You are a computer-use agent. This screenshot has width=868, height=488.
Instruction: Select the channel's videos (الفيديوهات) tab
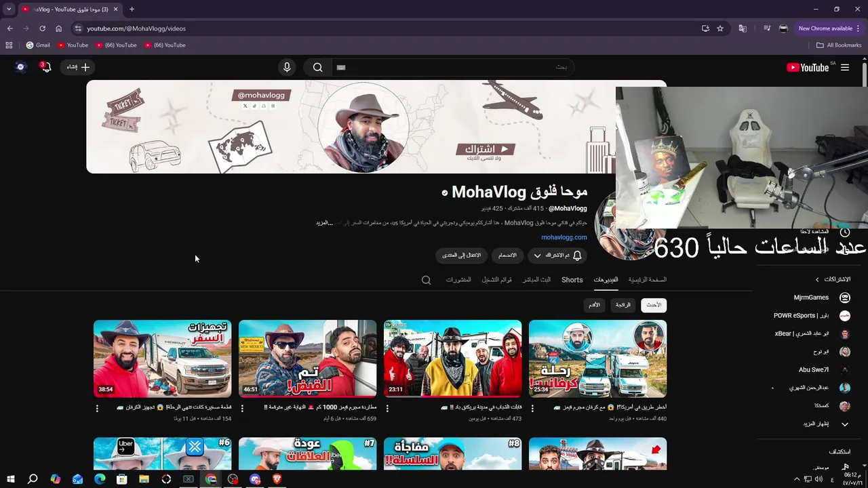(606, 280)
